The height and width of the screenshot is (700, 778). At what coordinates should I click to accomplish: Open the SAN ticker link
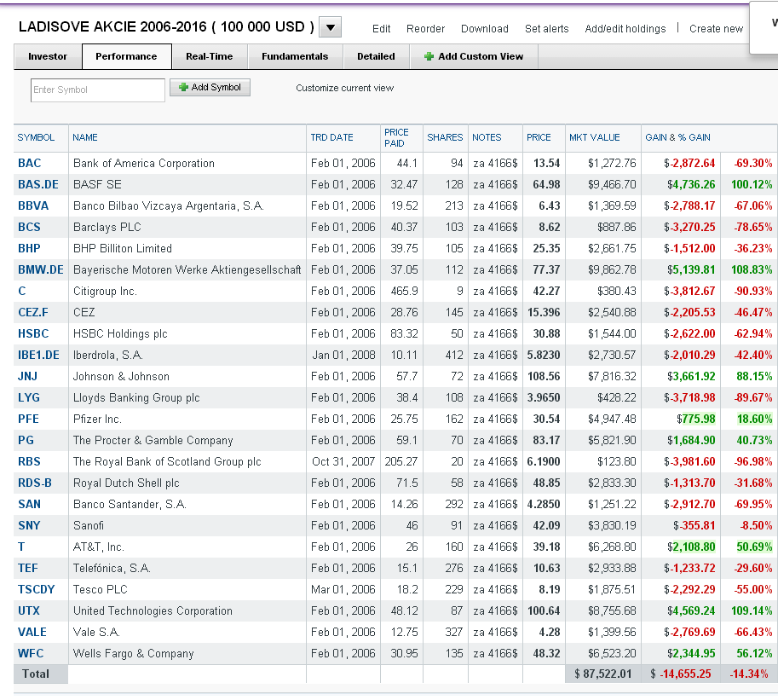click(29, 505)
